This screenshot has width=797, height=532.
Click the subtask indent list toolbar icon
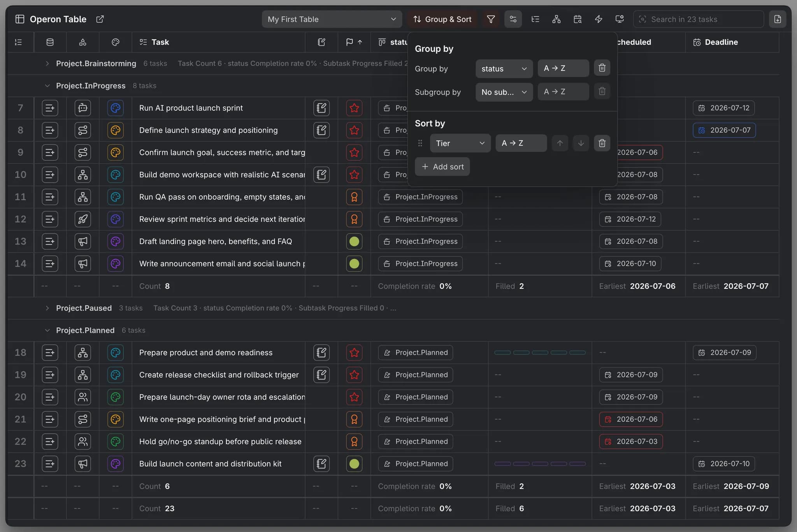(535, 19)
